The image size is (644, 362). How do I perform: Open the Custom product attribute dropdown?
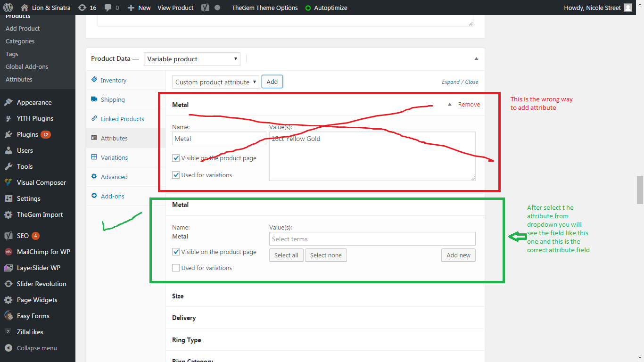pos(215,82)
